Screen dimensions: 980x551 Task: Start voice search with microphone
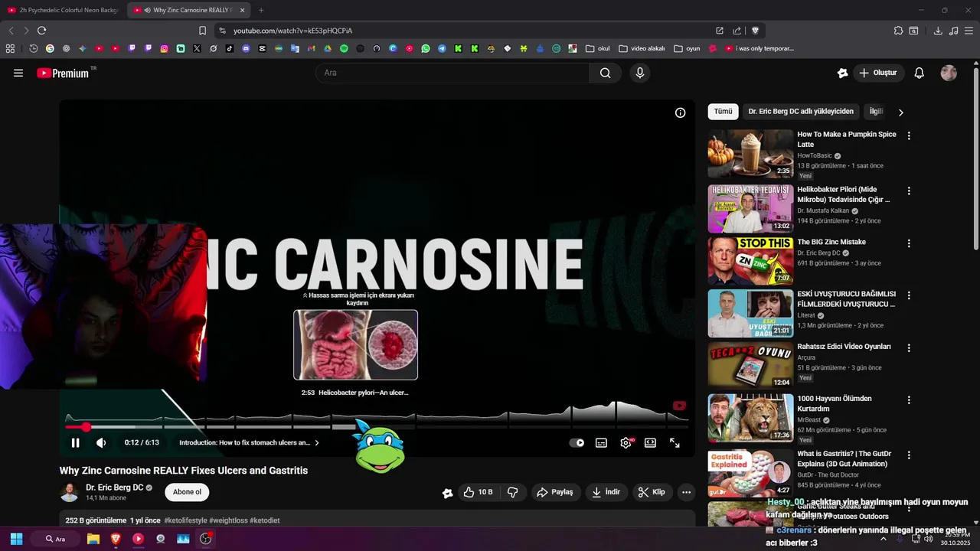(x=640, y=73)
